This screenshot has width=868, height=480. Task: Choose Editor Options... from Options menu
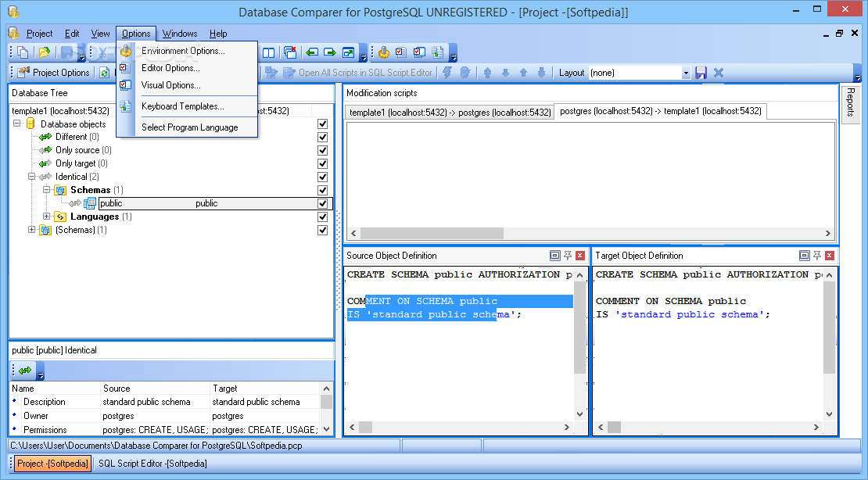[187, 68]
